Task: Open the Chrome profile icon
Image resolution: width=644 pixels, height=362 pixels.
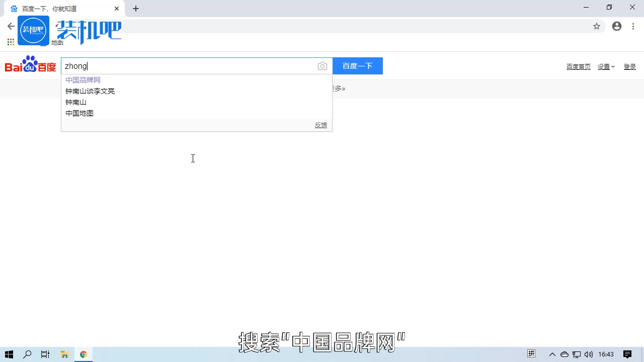Action: point(617,26)
